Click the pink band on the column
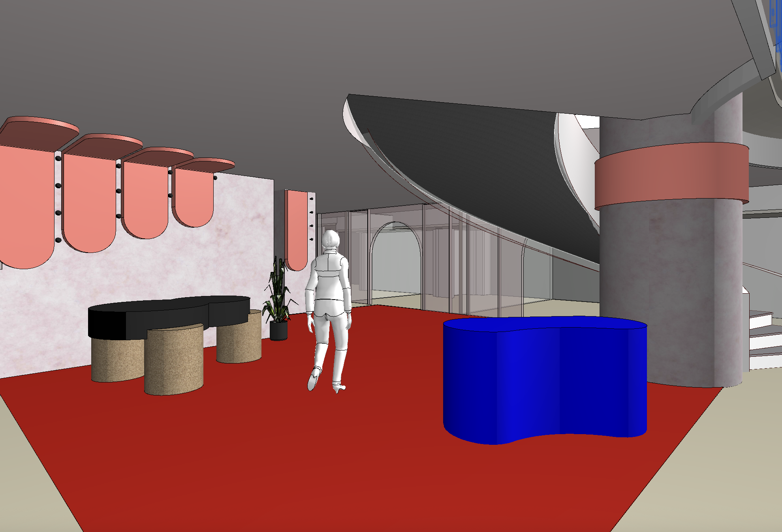Viewport: 782px width, 532px height. coord(671,176)
